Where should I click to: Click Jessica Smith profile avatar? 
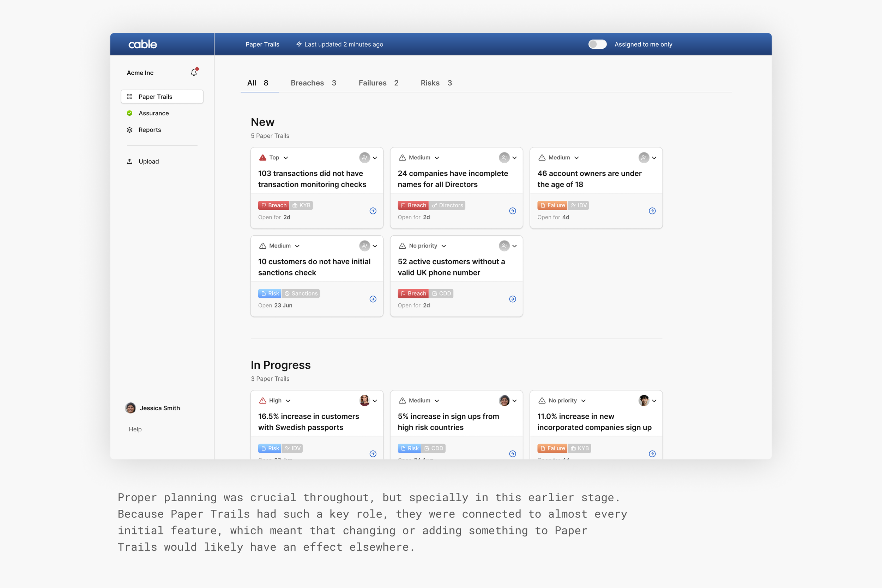coord(131,408)
